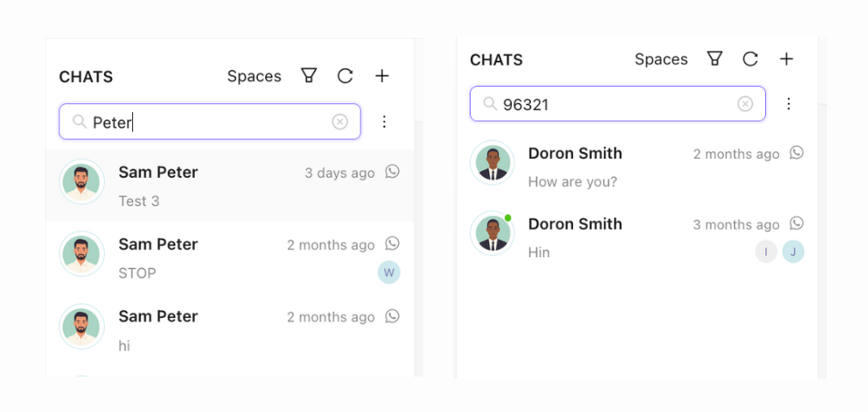
Task: Open Spaces in the left chats panel
Action: point(254,77)
